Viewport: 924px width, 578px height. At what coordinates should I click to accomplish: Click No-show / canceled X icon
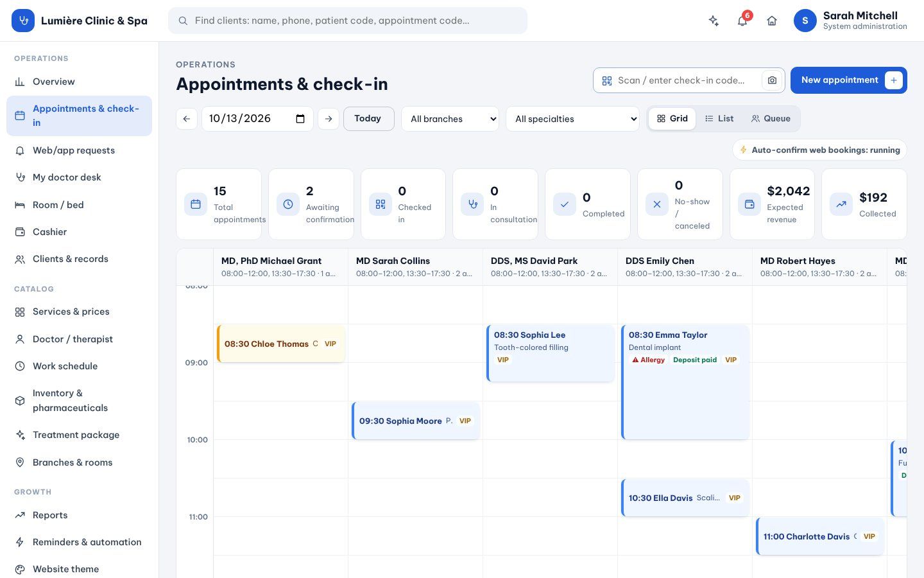pos(656,204)
